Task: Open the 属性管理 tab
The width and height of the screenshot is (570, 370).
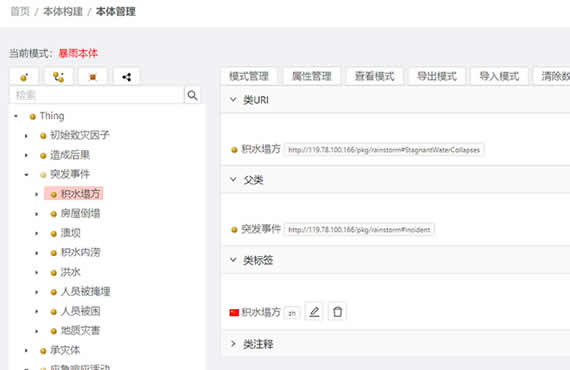Action: click(312, 76)
